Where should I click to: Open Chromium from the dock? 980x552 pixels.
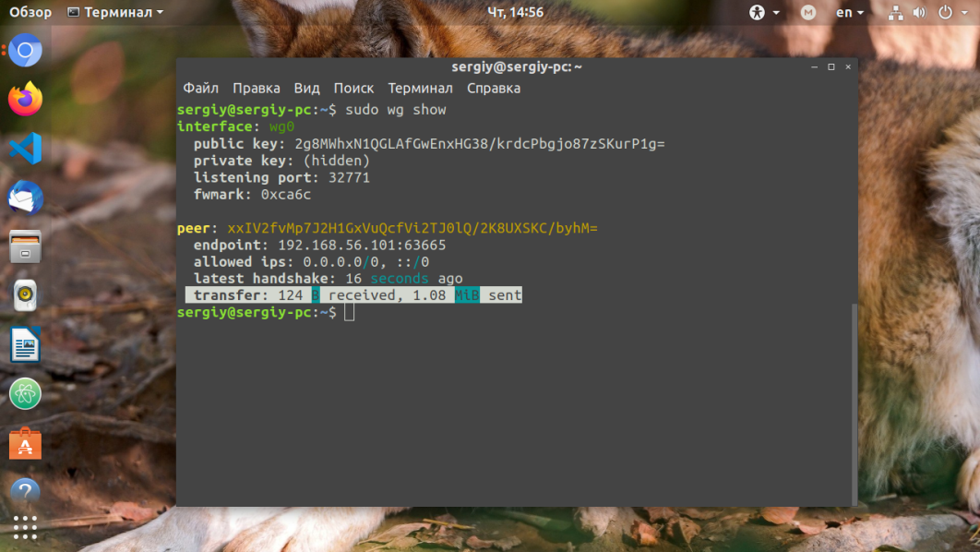pyautogui.click(x=25, y=50)
